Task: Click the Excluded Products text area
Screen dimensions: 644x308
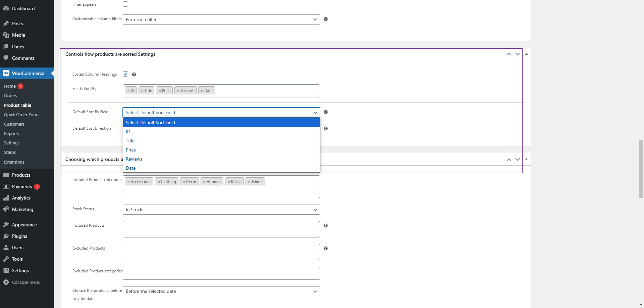Action: pyautogui.click(x=221, y=252)
